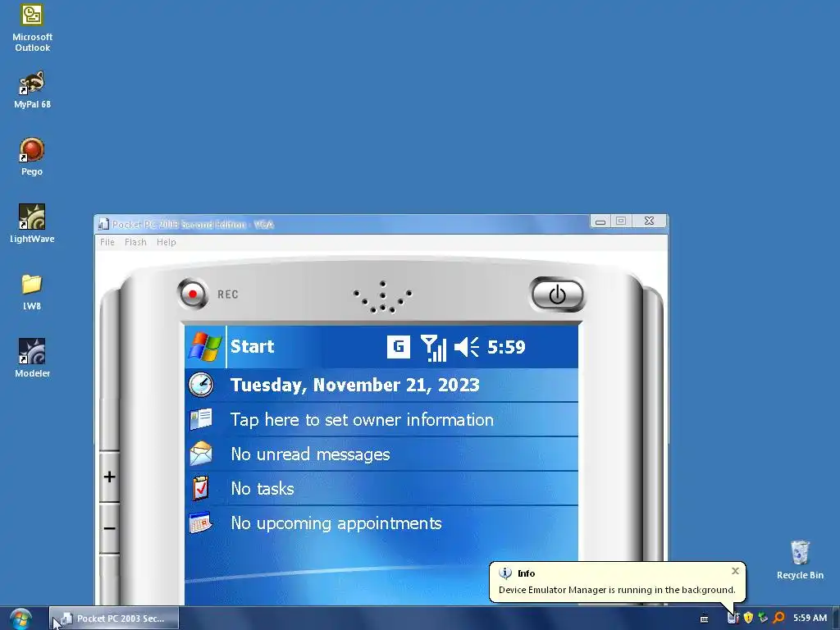This screenshot has width=840, height=630.
Task: Select the MyPal 68 desktop shortcut
Action: click(32, 89)
